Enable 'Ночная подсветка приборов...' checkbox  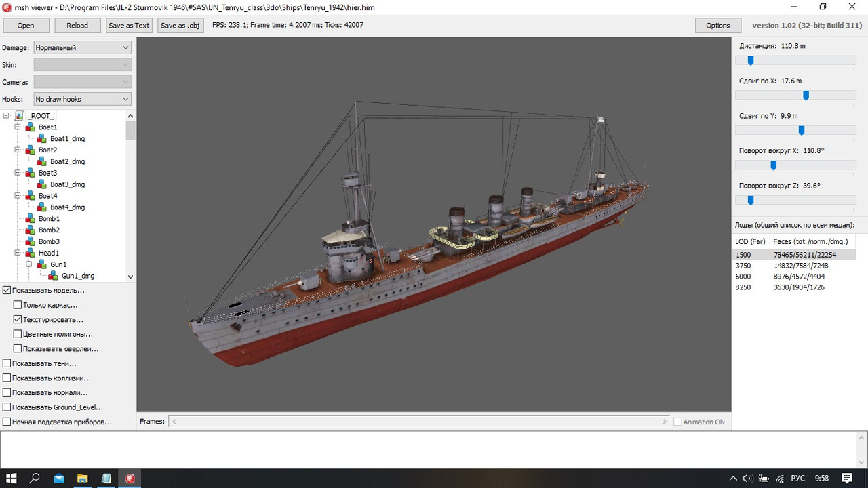tap(7, 422)
